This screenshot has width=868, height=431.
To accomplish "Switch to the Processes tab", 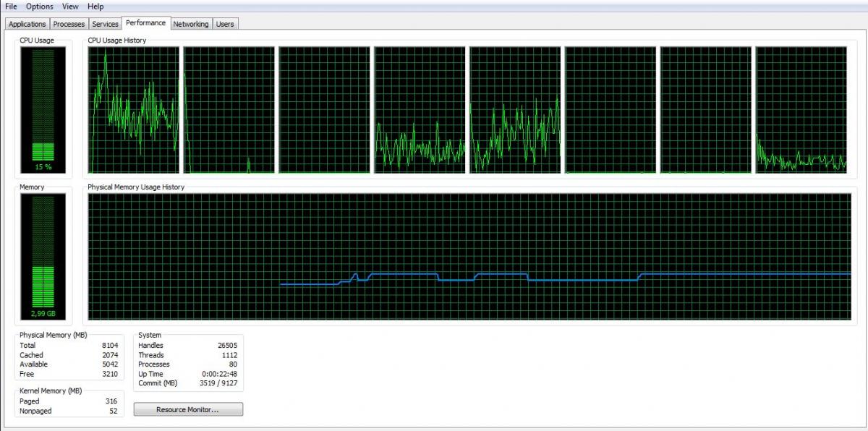I will pyautogui.click(x=69, y=24).
